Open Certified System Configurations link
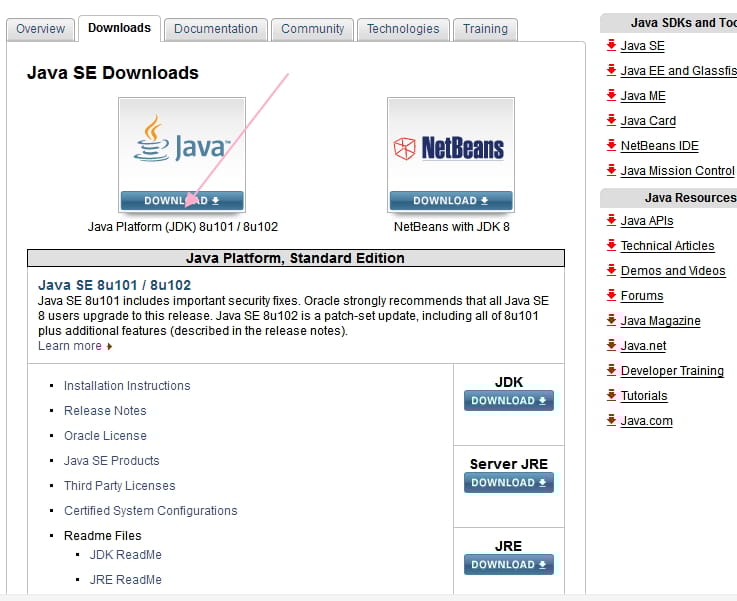Viewport: 737px width, 601px height. 150,510
